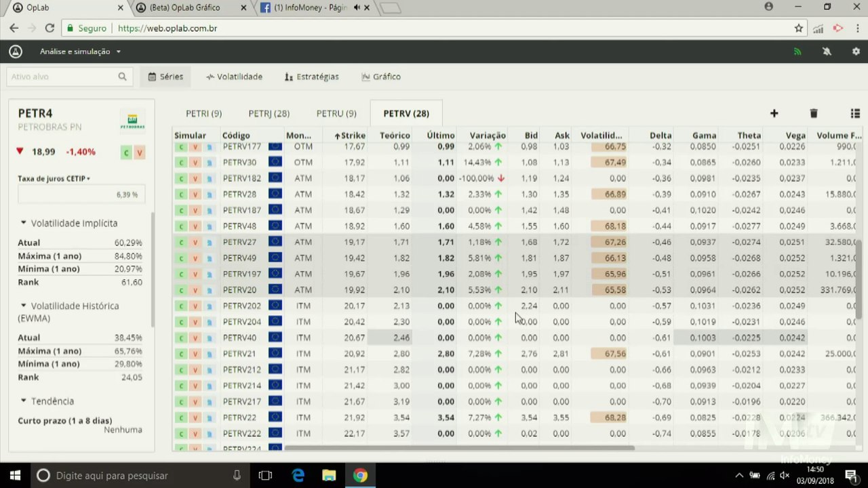Viewport: 868px width, 488px height.
Task: Click the European flag icon for PETRV202
Action: pyautogui.click(x=275, y=306)
